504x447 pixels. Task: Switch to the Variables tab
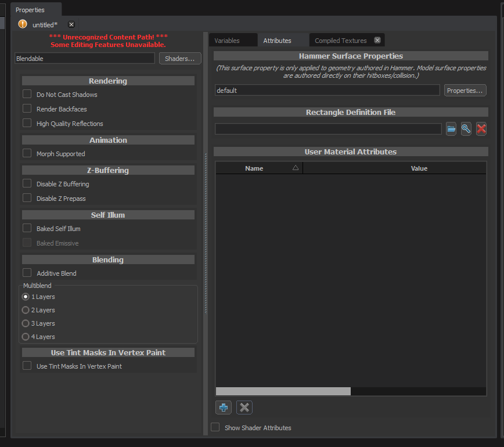(x=233, y=40)
